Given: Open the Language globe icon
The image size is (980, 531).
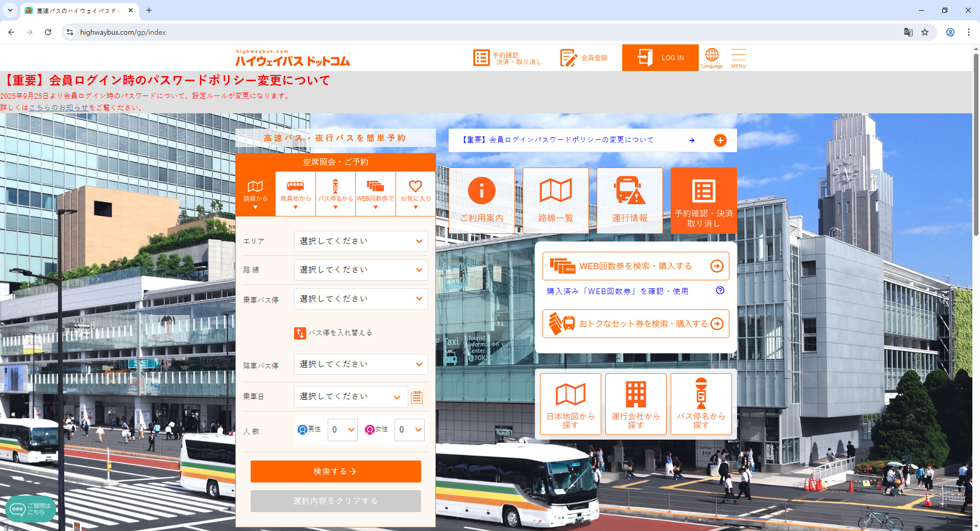Looking at the screenshot, I should tap(712, 58).
